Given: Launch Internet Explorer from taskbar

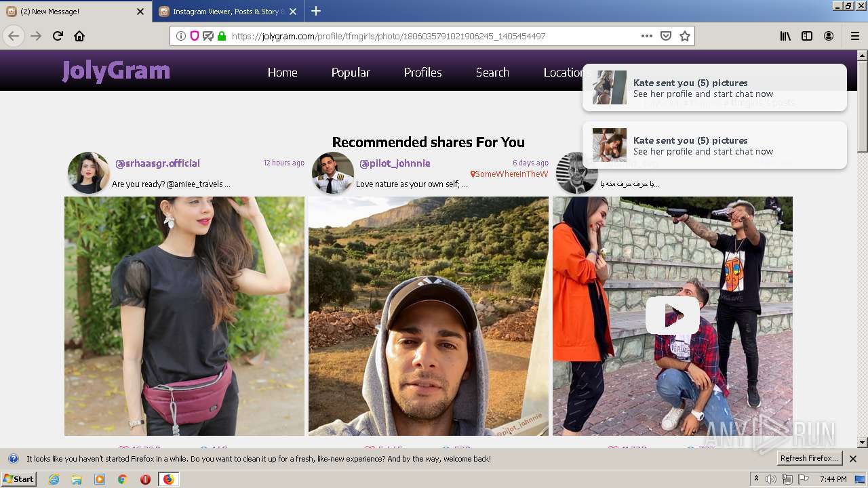Looking at the screenshot, I should click(x=54, y=479).
